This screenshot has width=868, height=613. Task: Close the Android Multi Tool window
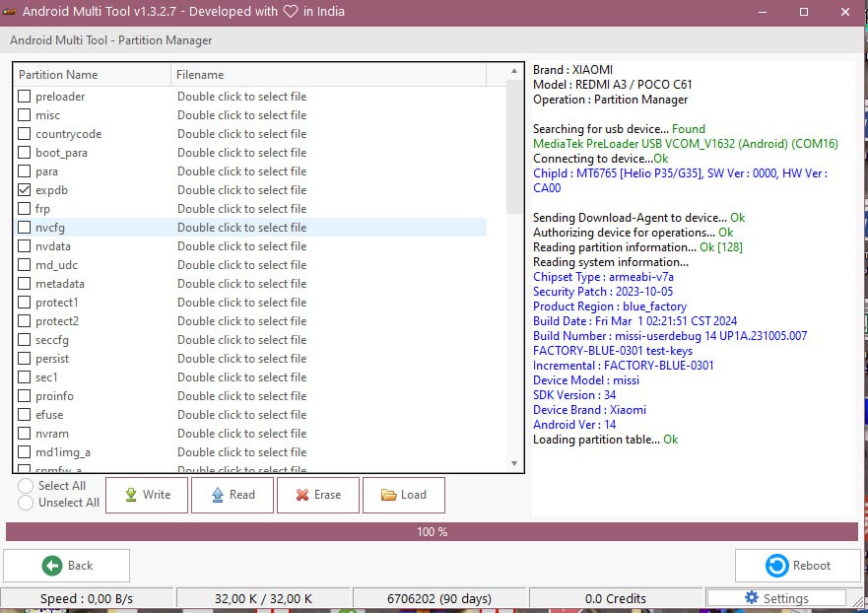click(x=845, y=12)
